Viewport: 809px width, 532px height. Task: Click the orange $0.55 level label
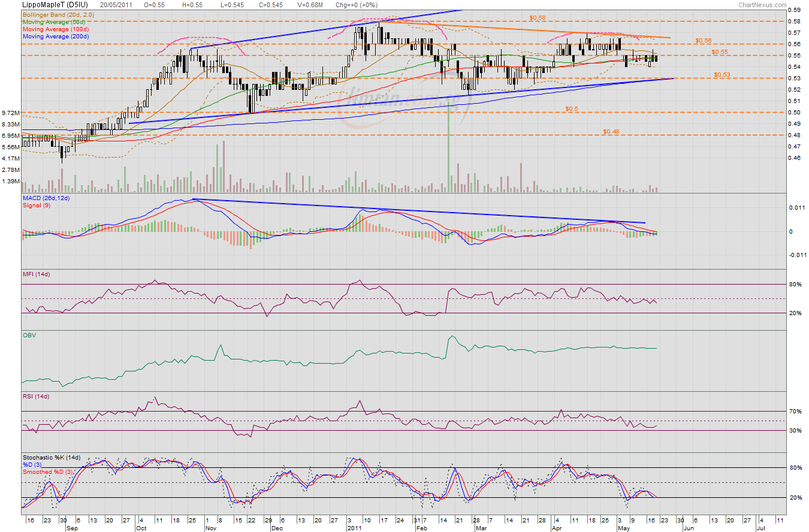(719, 52)
